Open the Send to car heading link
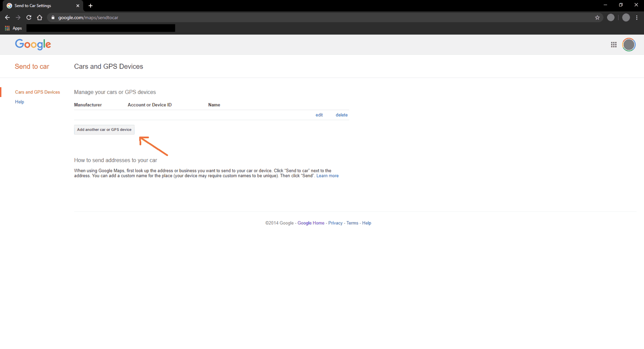Viewport: 644px width, 349px height. 32,66
